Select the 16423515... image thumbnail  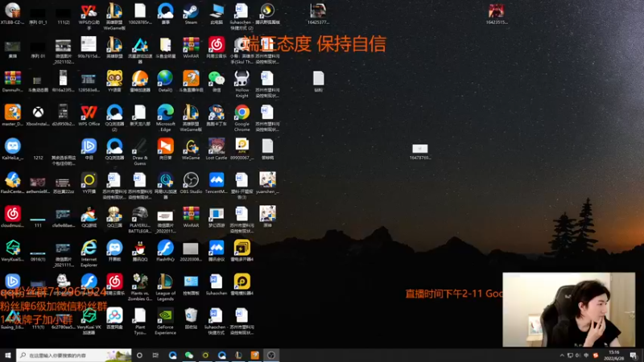(497, 14)
